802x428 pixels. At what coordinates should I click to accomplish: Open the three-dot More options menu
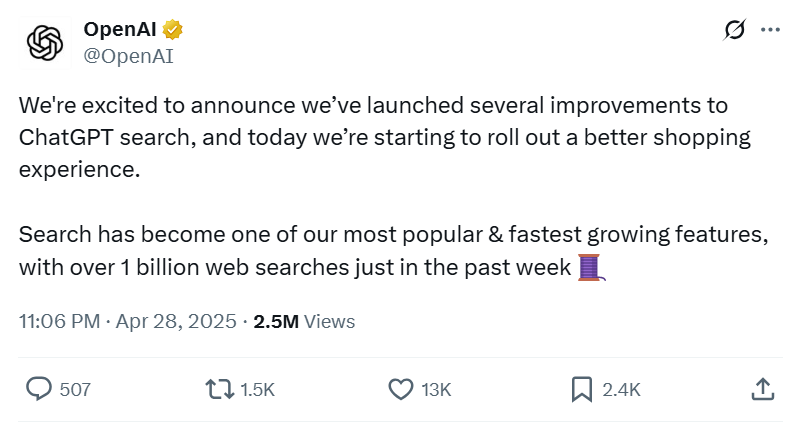[770, 31]
